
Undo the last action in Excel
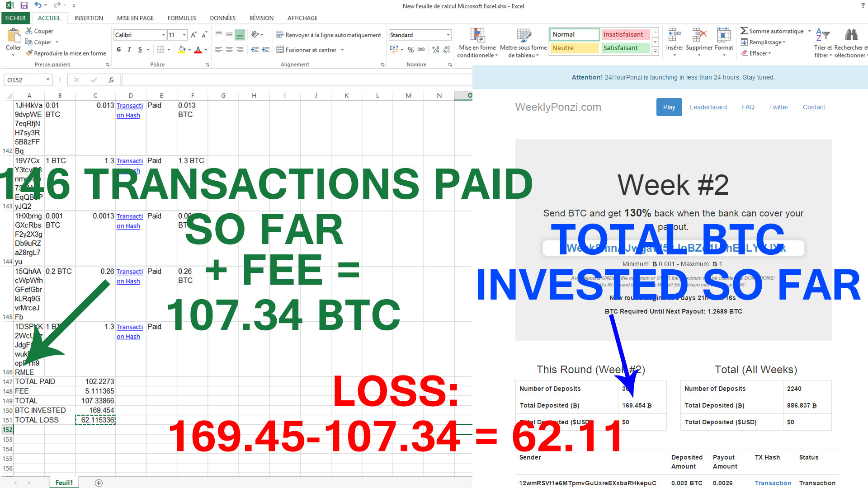point(38,5)
